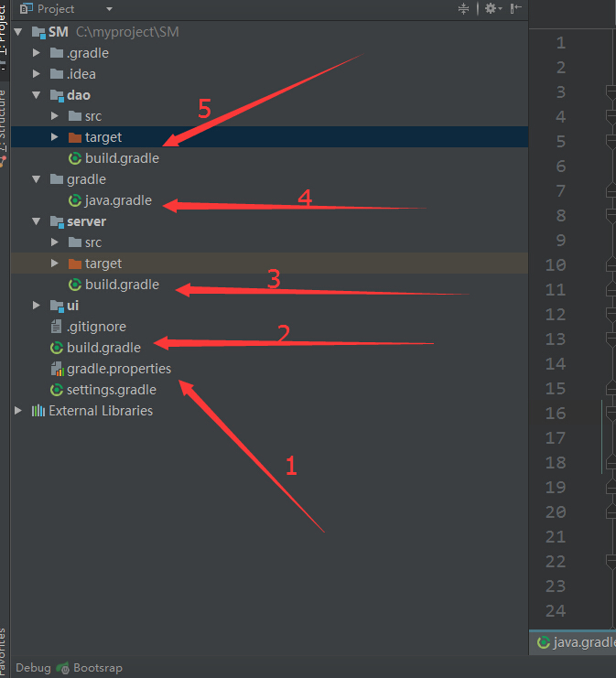Click the Project view icon in header

27,8
